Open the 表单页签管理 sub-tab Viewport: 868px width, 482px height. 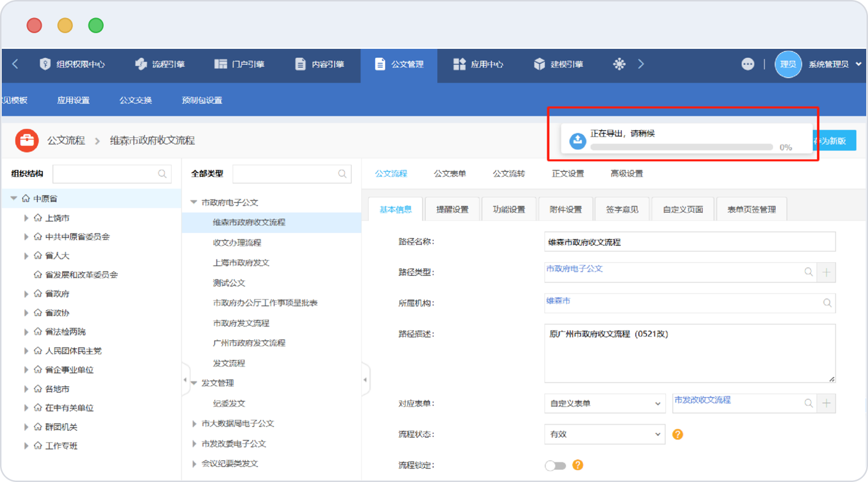coord(752,209)
